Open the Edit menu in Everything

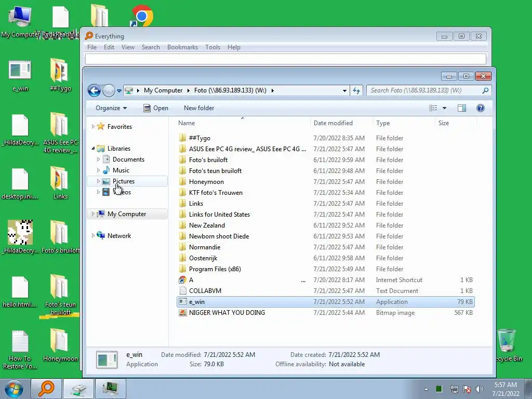(109, 47)
